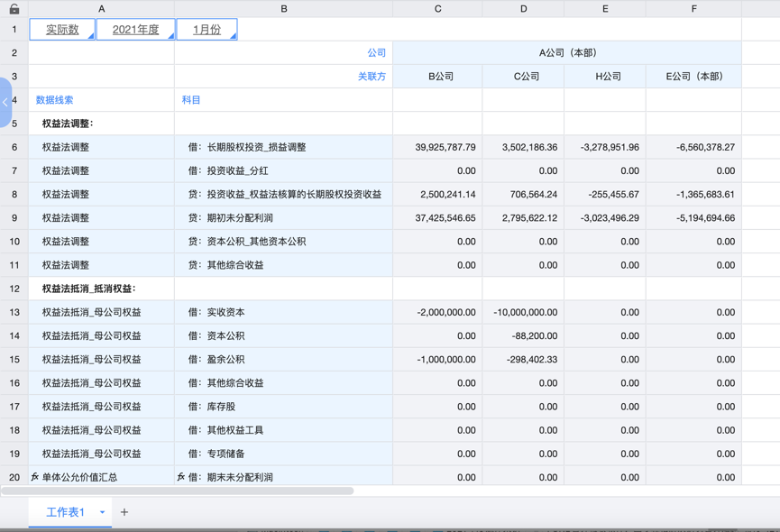Viewport: 780px width, 532px height.
Task: Select the value -6,560,378.27 cell
Action: [693, 147]
